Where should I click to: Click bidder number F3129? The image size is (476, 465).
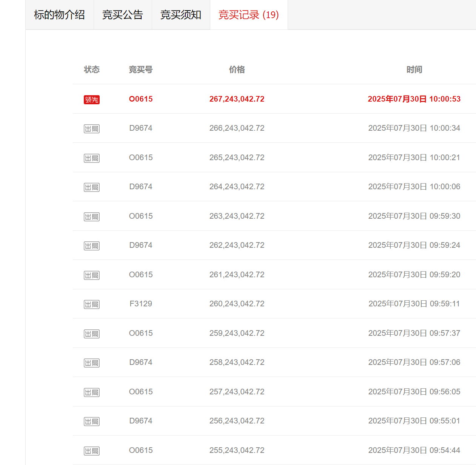tap(141, 304)
